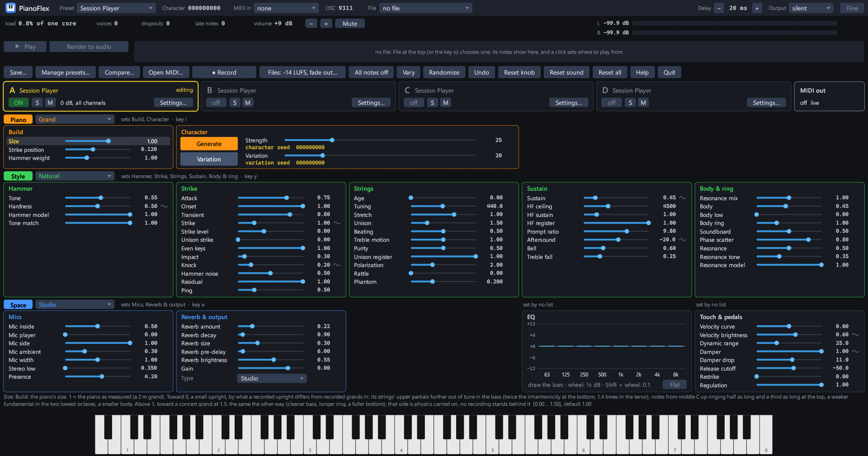Click the Build Size slider
The image size is (868, 456).
tap(98, 141)
